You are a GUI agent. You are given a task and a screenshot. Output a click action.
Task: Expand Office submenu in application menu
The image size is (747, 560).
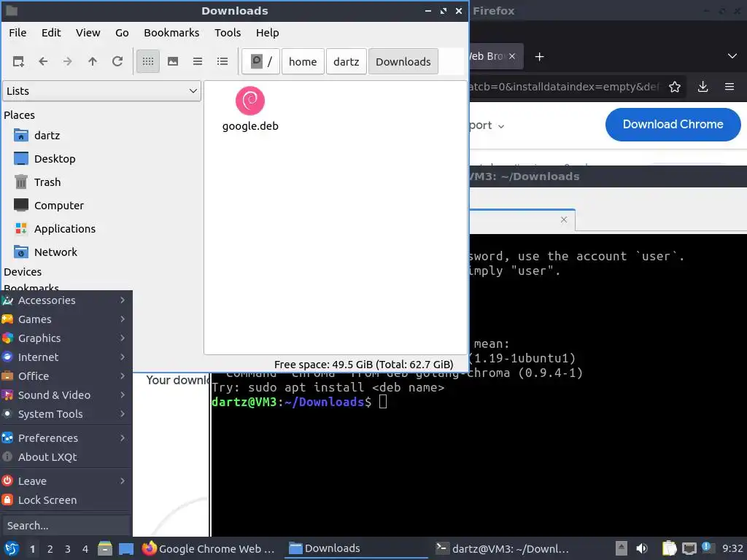(x=66, y=376)
